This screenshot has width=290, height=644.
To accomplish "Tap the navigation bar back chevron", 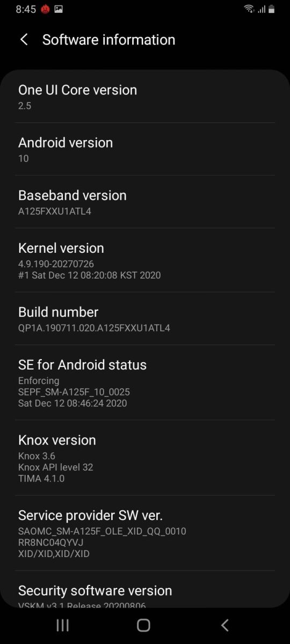I will click(225, 625).
